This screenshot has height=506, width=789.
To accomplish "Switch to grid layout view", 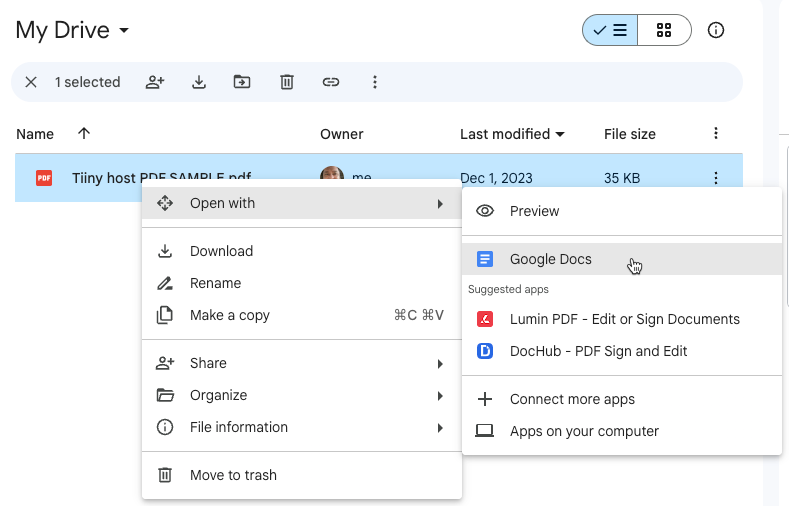I will click(664, 30).
